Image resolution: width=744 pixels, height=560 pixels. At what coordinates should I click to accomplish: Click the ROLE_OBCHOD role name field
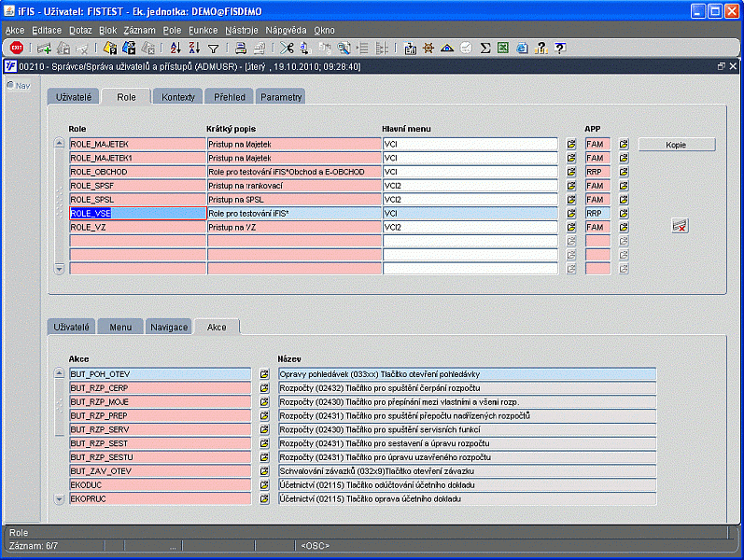(137, 172)
